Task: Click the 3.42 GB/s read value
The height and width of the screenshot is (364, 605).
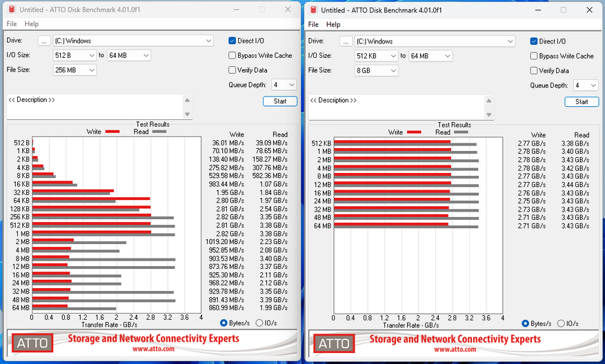Action: coord(575,168)
